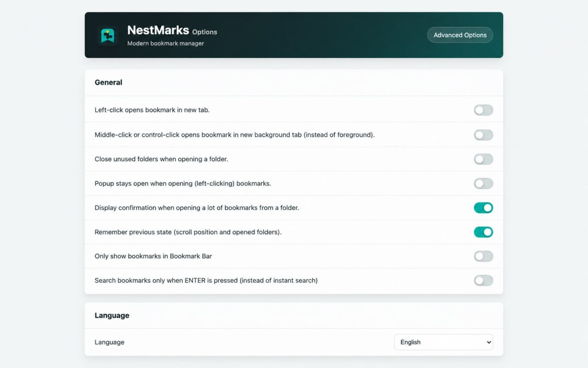Turn off the remember previous state switch
Image resolution: width=588 pixels, height=368 pixels.
[483, 232]
